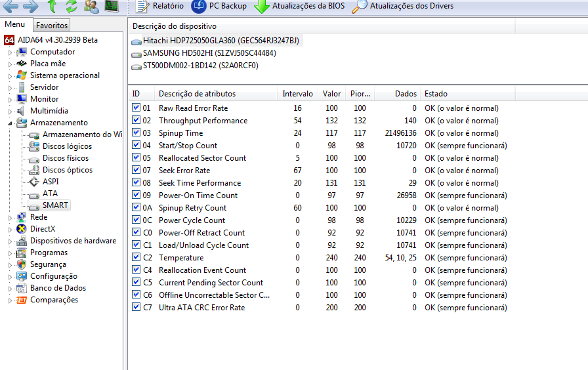Click the Monitor icon in tree
Image resolution: width=588 pixels, height=370 pixels.
pyautogui.click(x=22, y=99)
